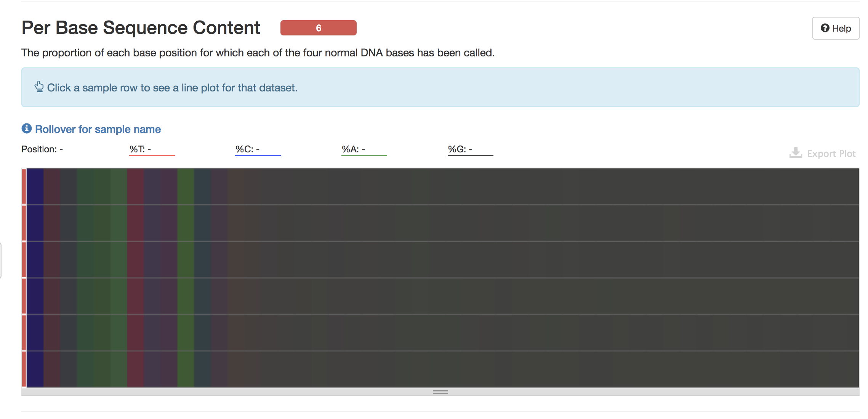This screenshot has width=868, height=419.
Task: Open Help for Per Base Sequence Content
Action: (836, 28)
